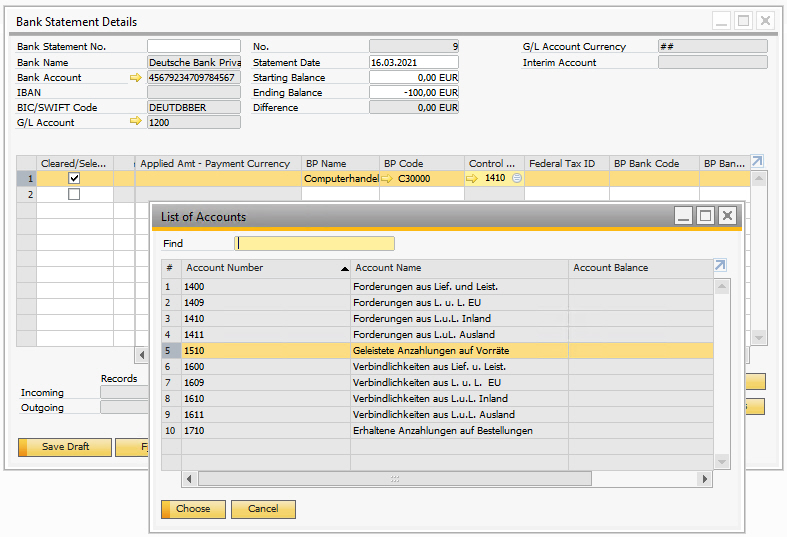Click the Account Name column header
787x537 pixels.
pyautogui.click(x=459, y=268)
